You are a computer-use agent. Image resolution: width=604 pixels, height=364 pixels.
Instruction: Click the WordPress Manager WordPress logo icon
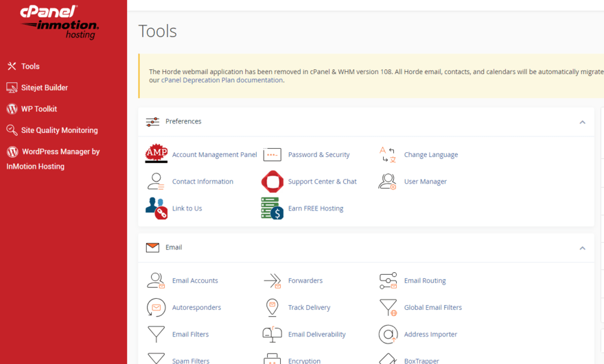coord(12,151)
